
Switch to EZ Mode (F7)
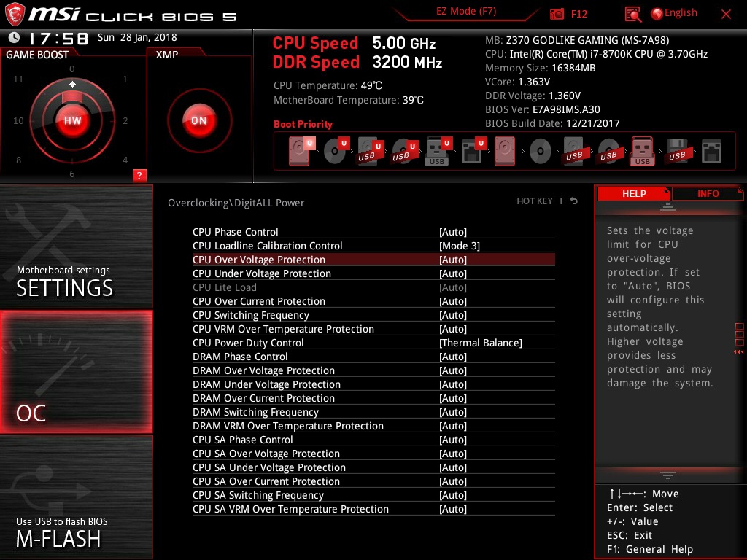click(x=466, y=11)
